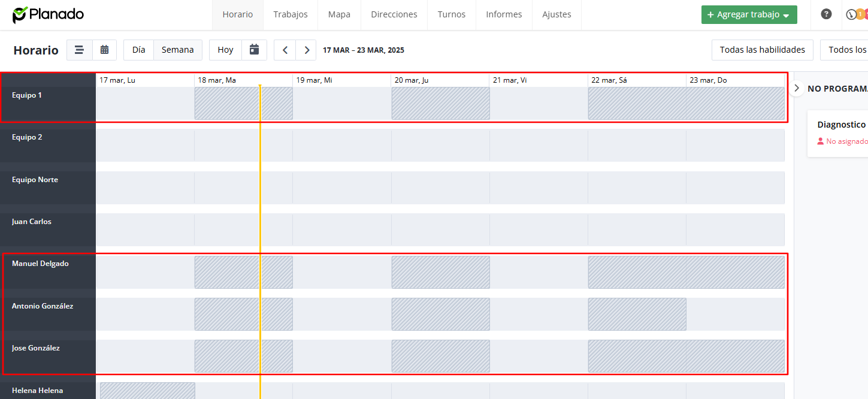The image size is (868, 399).
Task: Open the help question mark icon
Action: 826,14
